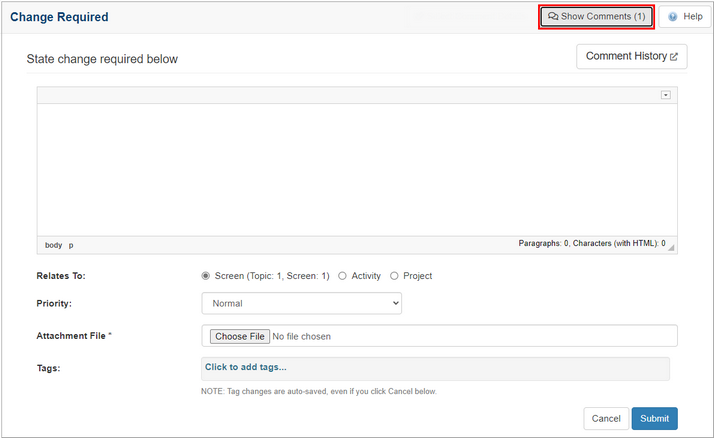Click to add tags field
Image resolution: width=714 pixels, height=438 pixels.
pyautogui.click(x=435, y=368)
